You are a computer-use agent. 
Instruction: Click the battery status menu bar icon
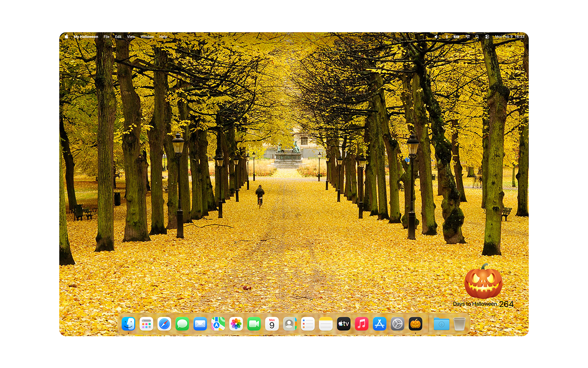click(456, 37)
